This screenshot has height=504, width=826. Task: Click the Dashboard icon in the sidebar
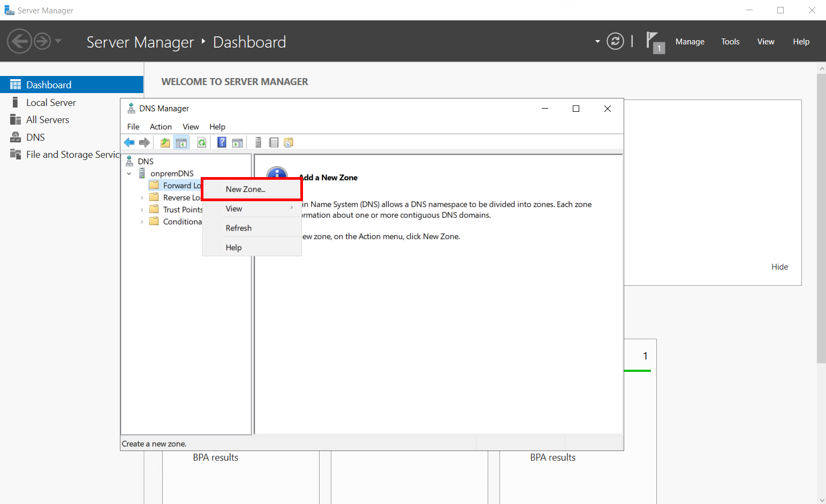click(x=16, y=85)
